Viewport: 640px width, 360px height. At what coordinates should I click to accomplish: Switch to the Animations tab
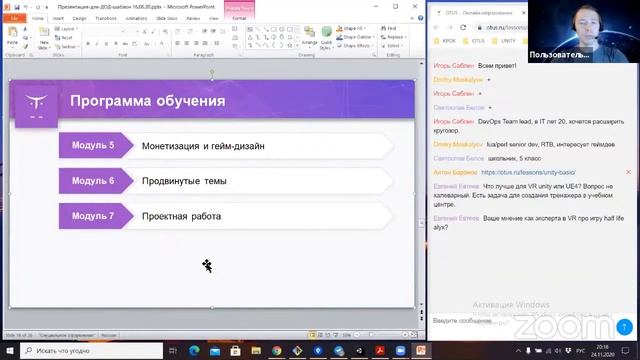(x=136, y=18)
